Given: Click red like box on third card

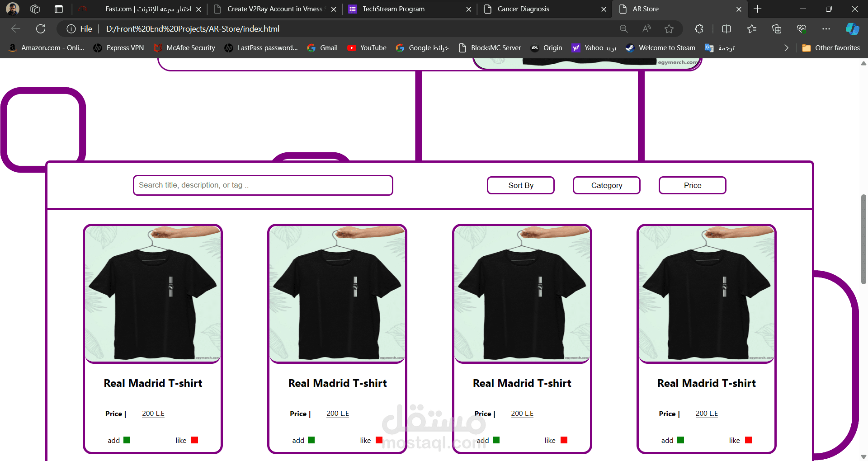Looking at the screenshot, I should (564, 440).
